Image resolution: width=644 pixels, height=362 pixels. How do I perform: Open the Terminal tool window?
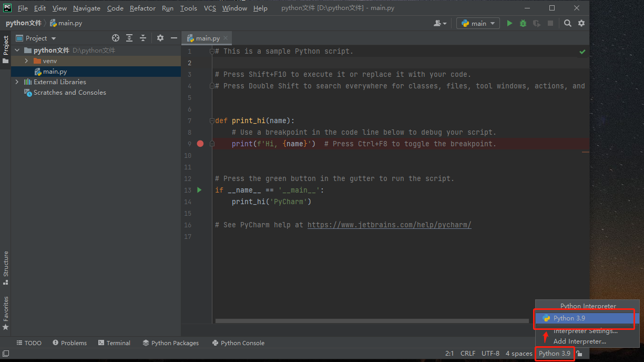click(x=114, y=343)
